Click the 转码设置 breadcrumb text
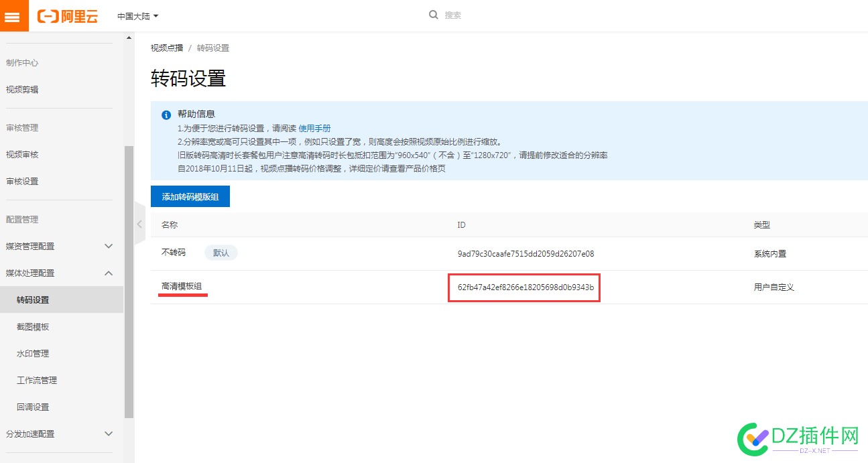Image resolution: width=868 pixels, height=463 pixels. pyautogui.click(x=213, y=48)
